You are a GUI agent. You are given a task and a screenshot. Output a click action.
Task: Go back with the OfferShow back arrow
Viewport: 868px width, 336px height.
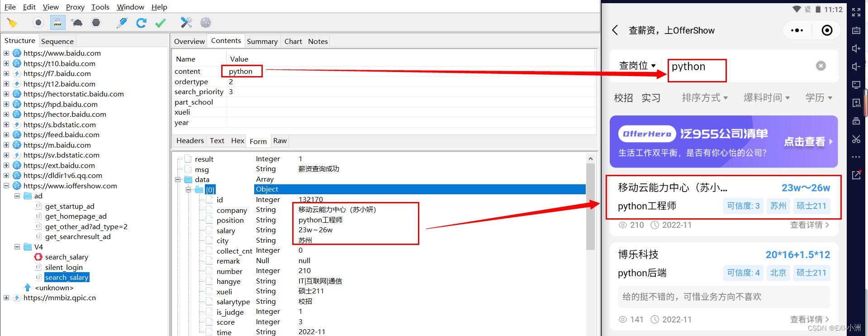[x=615, y=30]
